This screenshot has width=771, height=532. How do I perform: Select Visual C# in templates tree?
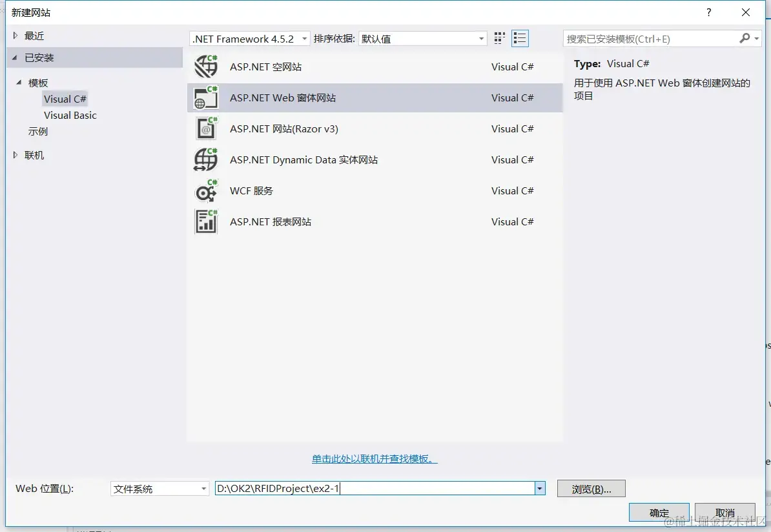pyautogui.click(x=65, y=99)
